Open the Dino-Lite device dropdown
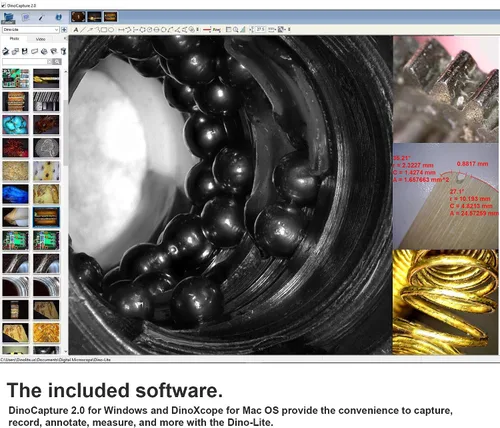Viewport: 500px width, 428px height. click(x=31, y=30)
